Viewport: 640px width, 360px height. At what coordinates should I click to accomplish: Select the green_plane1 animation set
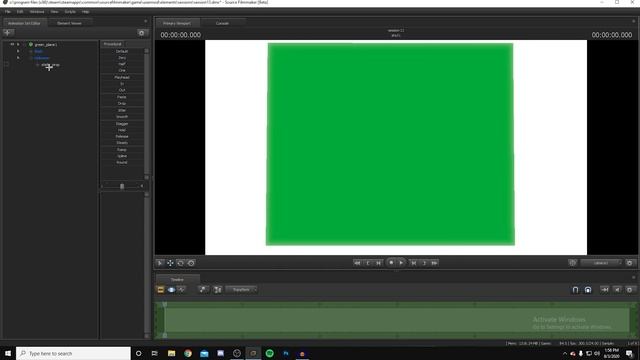pyautogui.click(x=45, y=44)
